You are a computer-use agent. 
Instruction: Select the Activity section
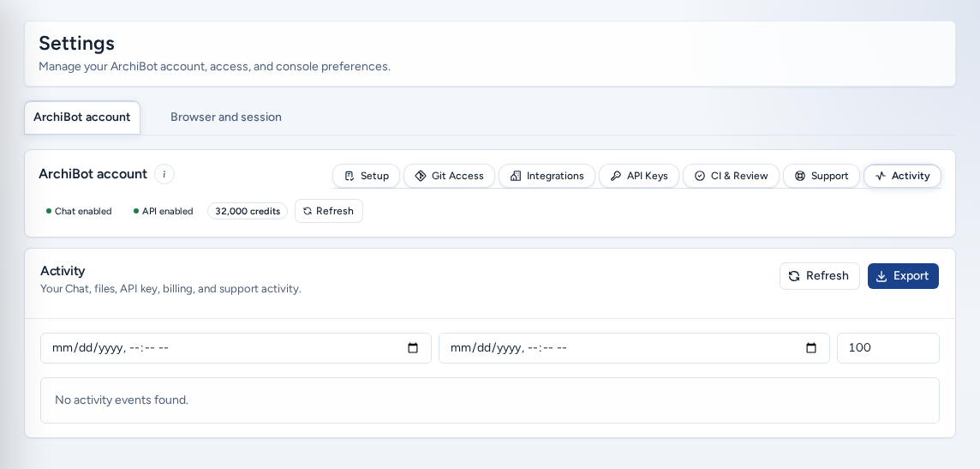point(903,176)
